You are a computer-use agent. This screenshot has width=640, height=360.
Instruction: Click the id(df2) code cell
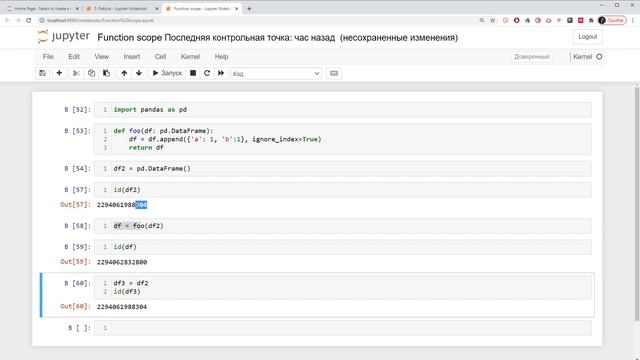[x=342, y=190]
